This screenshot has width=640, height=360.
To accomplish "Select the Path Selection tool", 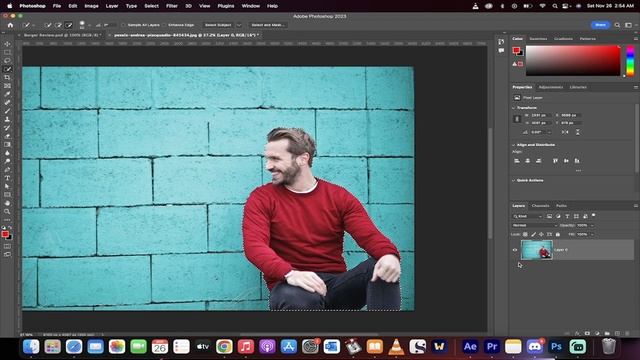I will point(7,186).
